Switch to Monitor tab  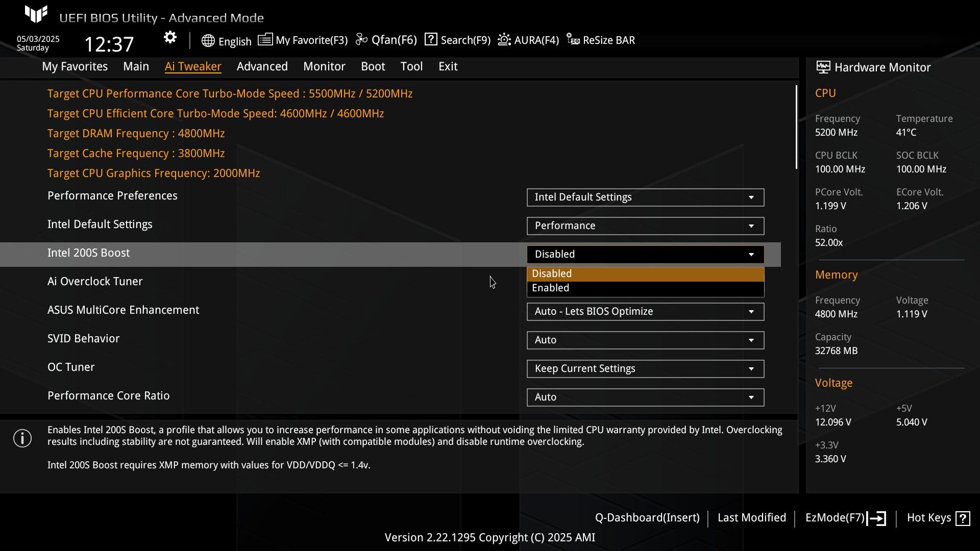(x=324, y=66)
